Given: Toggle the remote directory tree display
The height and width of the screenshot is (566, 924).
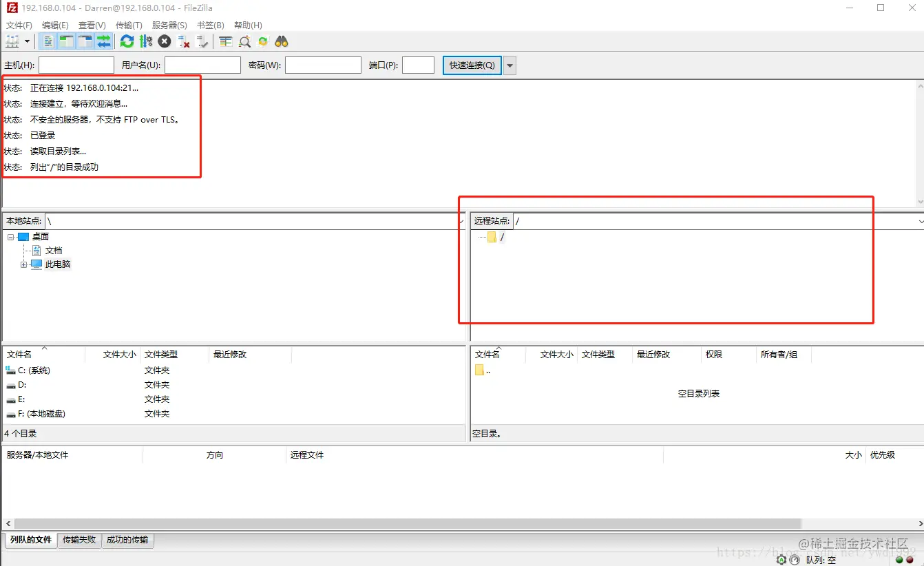Looking at the screenshot, I should [85, 41].
